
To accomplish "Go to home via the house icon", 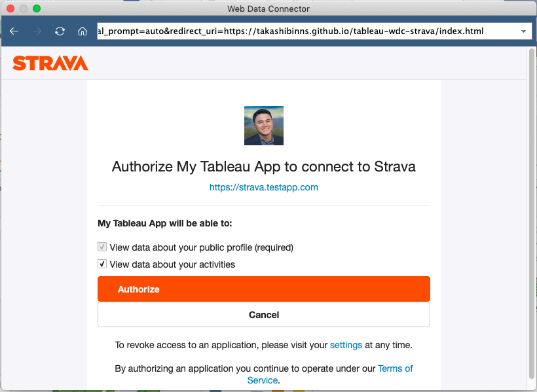I will [83, 31].
